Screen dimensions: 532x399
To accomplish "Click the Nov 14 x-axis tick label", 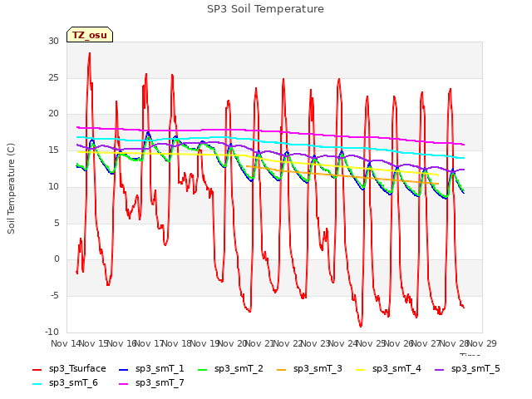I will coord(66,343).
